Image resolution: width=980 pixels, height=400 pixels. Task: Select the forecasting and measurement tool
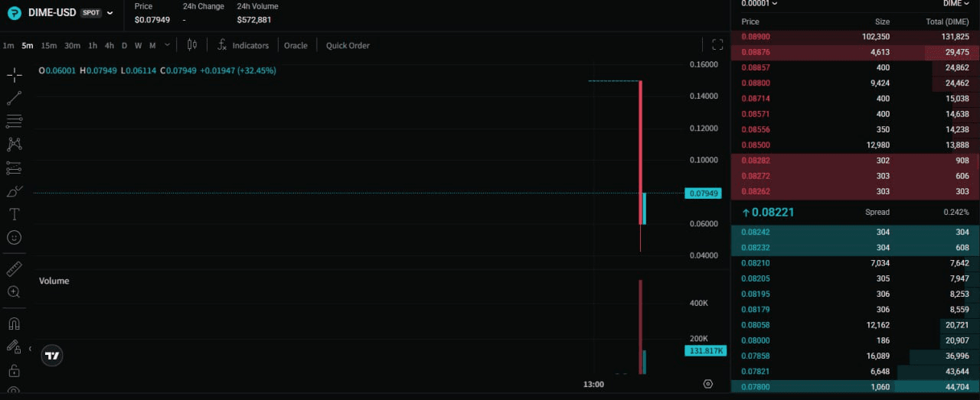pyautogui.click(x=14, y=167)
